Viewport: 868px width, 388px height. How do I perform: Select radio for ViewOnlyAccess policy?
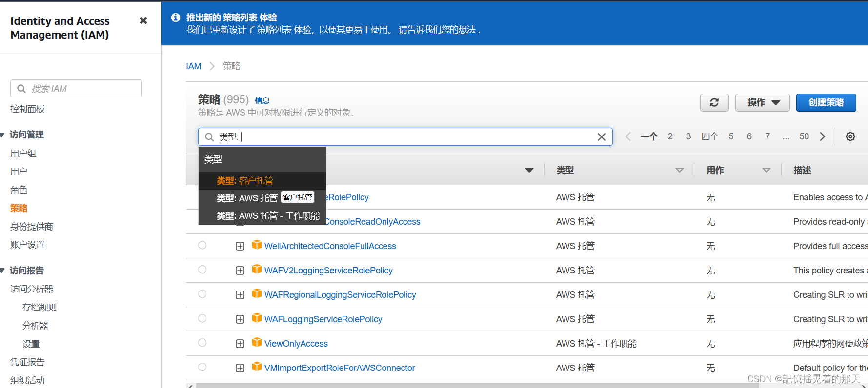202,343
